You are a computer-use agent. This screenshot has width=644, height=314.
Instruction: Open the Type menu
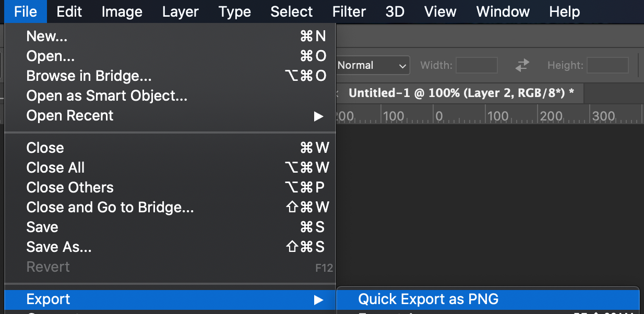(x=235, y=11)
